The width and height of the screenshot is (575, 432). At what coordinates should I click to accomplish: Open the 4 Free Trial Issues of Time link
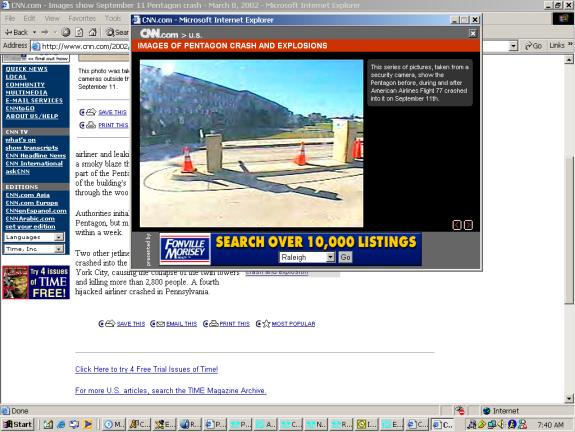(146, 369)
